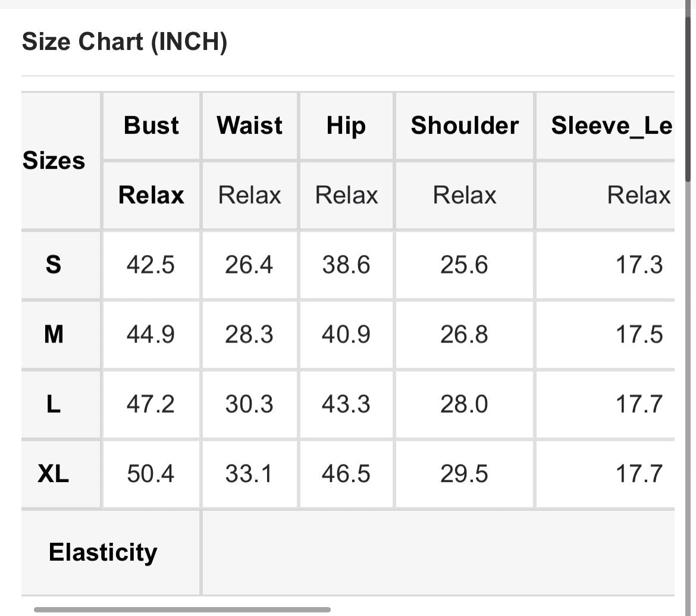Select the Waist column header
This screenshot has height=616, width=696.
249,125
